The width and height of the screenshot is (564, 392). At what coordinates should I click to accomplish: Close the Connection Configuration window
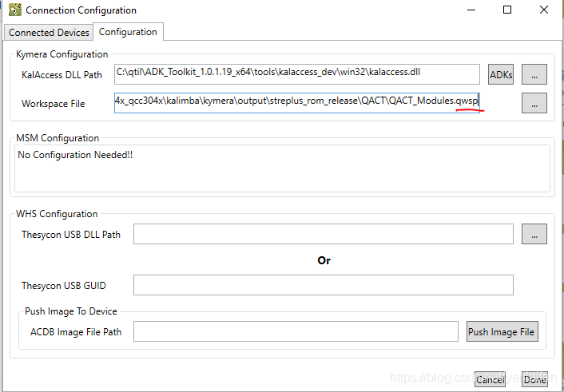pyautogui.click(x=544, y=10)
